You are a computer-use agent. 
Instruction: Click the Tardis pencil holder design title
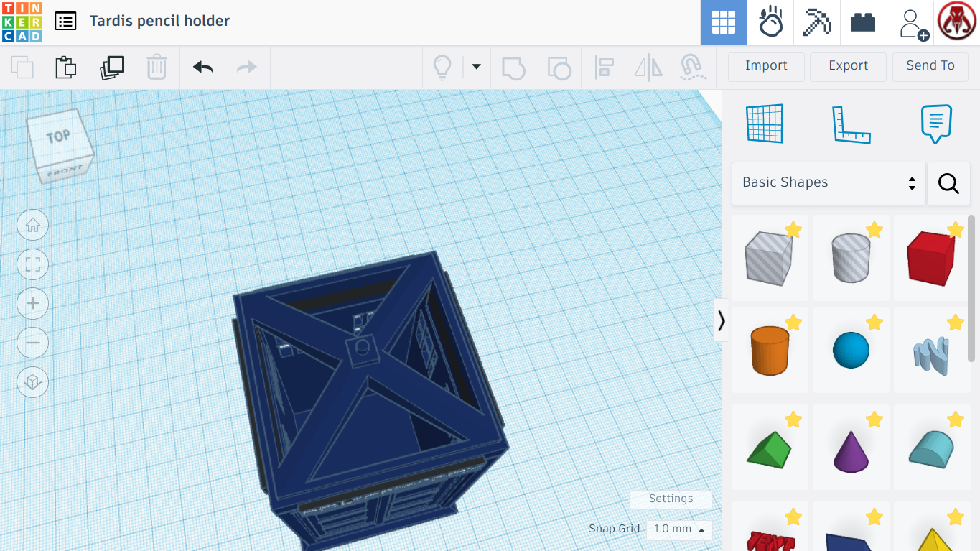pyautogui.click(x=159, y=21)
